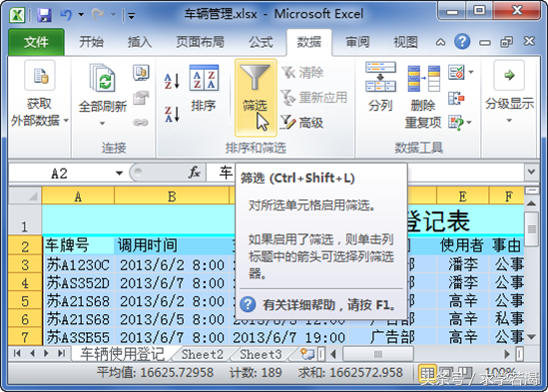The image size is (548, 392).
Task: Click the Properties icon in 连接 group
Action: click(141, 98)
